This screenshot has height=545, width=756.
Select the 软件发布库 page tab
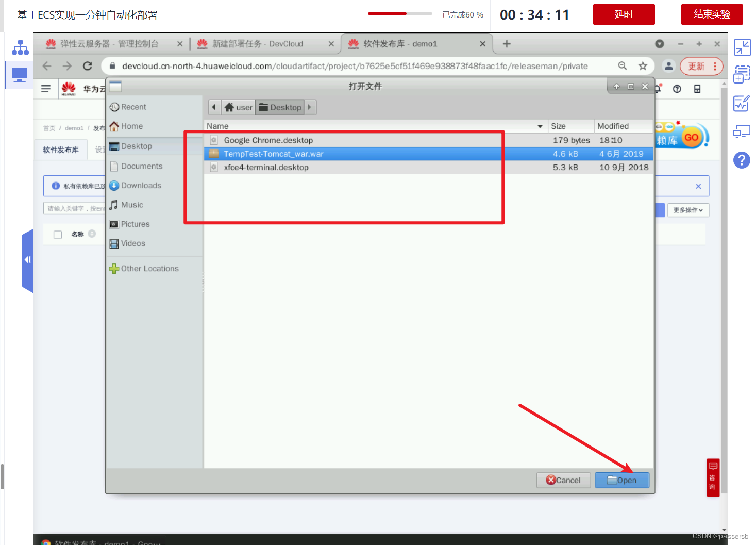click(x=61, y=150)
